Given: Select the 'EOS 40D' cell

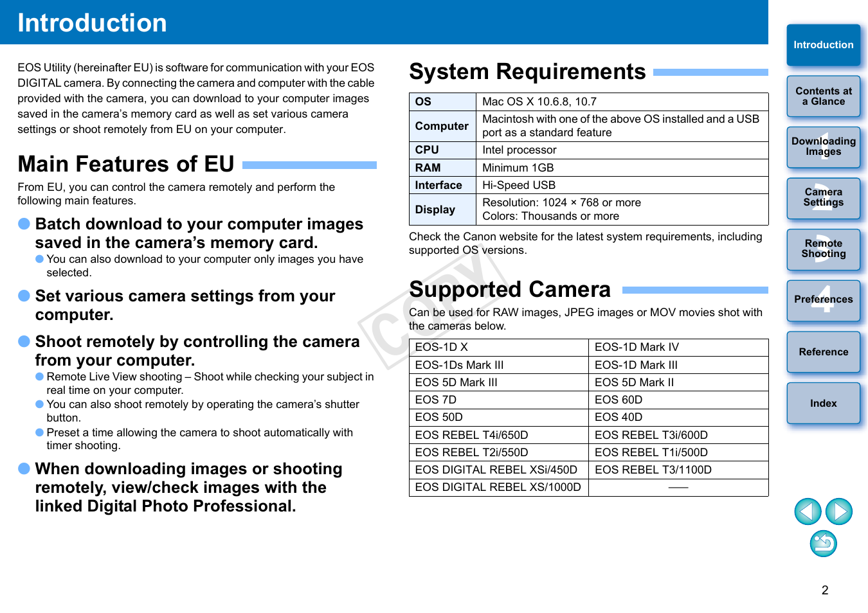Looking at the screenshot, I should 678,417.
